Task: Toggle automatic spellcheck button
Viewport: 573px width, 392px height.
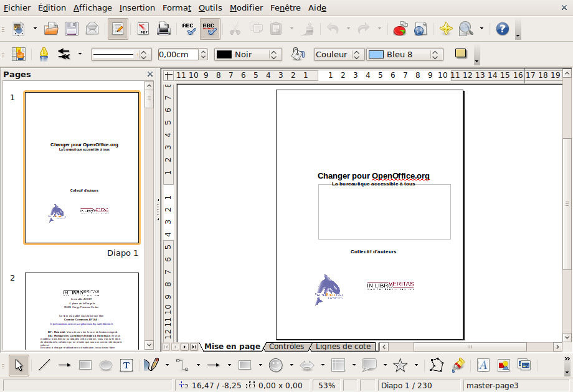Action: click(209, 29)
